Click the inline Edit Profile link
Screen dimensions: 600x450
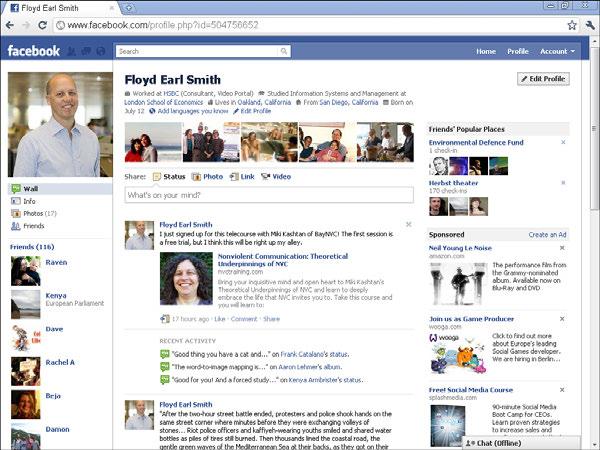click(255, 111)
